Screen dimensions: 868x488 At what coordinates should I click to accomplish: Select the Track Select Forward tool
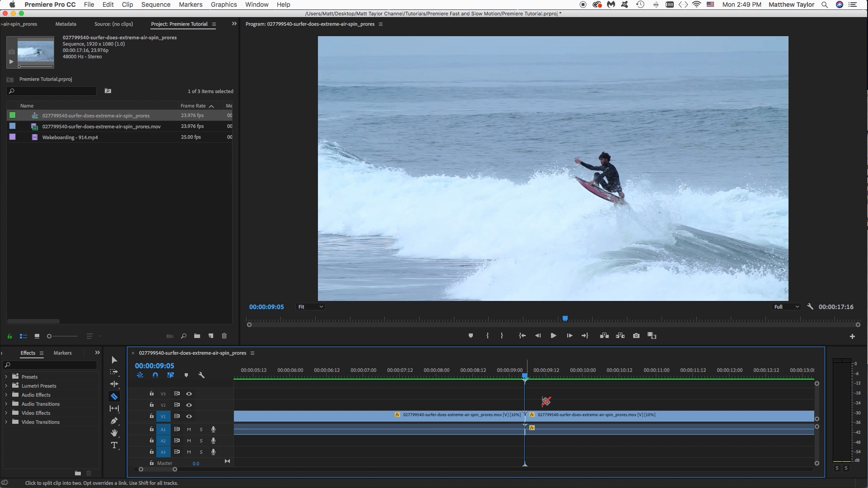click(x=114, y=372)
